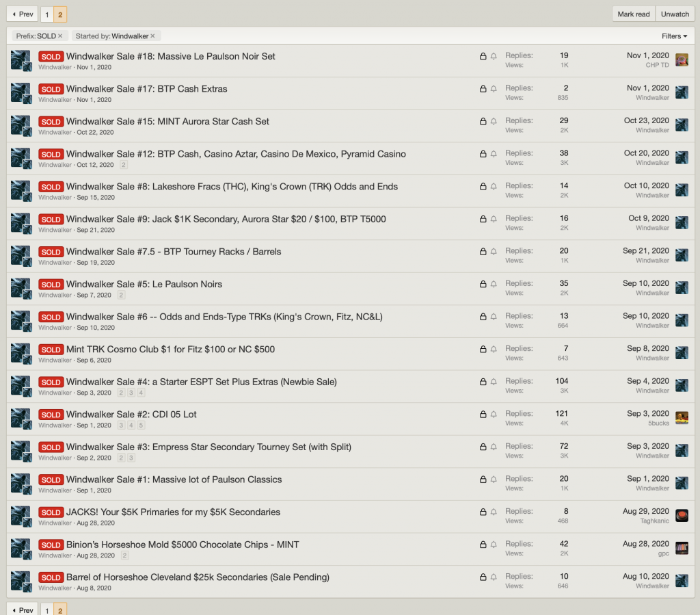The height and width of the screenshot is (615, 700).
Task: Click CHP TD avatar on Sale #18 row
Action: [682, 60]
